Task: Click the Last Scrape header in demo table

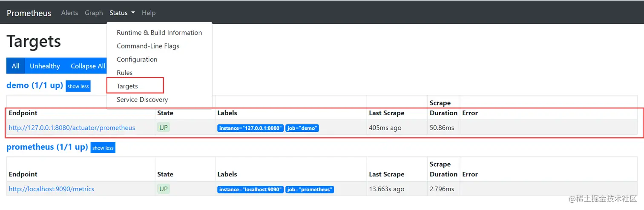Action: [387, 113]
